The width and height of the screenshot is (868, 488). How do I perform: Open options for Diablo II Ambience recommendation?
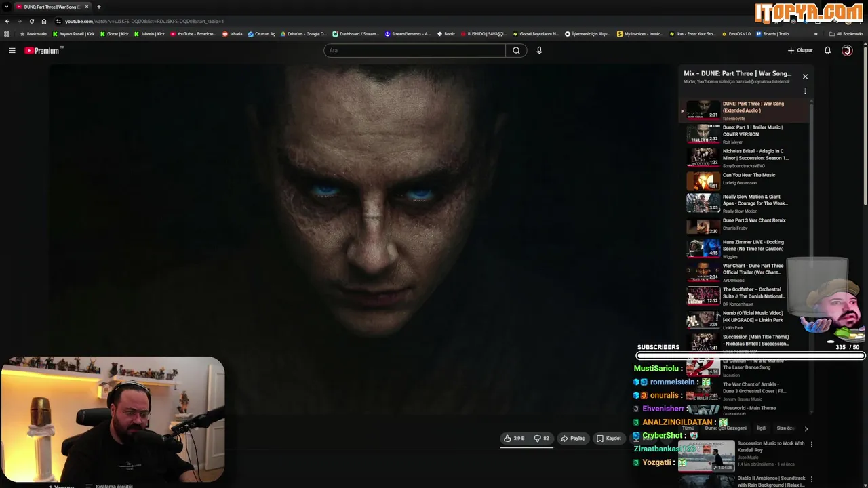(811, 479)
